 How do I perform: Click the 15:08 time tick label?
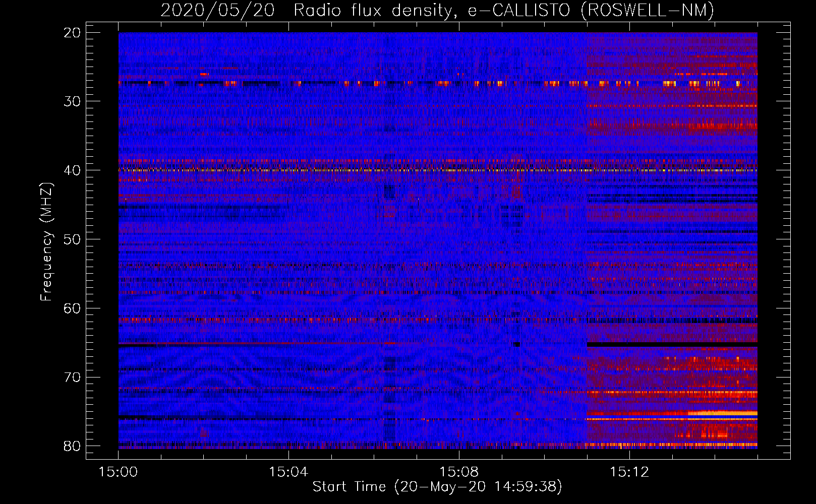(x=459, y=472)
